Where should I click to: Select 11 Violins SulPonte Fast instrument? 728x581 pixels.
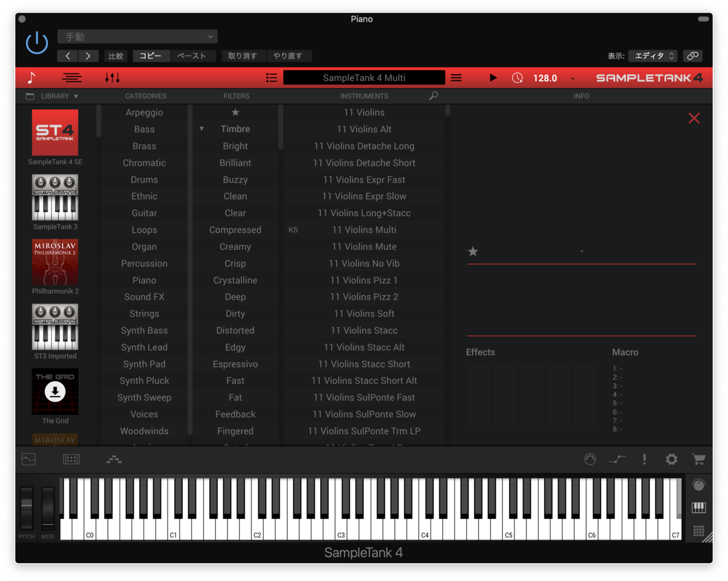[x=364, y=398]
